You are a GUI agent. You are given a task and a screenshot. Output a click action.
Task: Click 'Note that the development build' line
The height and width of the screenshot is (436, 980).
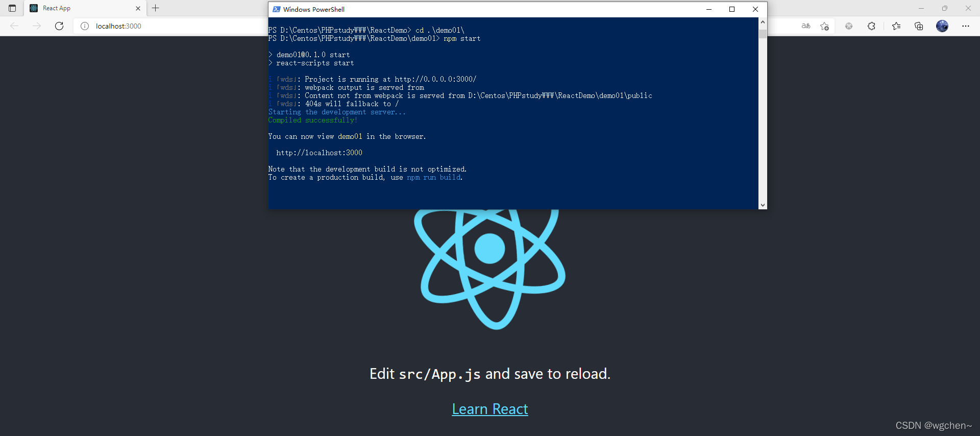[x=367, y=169]
